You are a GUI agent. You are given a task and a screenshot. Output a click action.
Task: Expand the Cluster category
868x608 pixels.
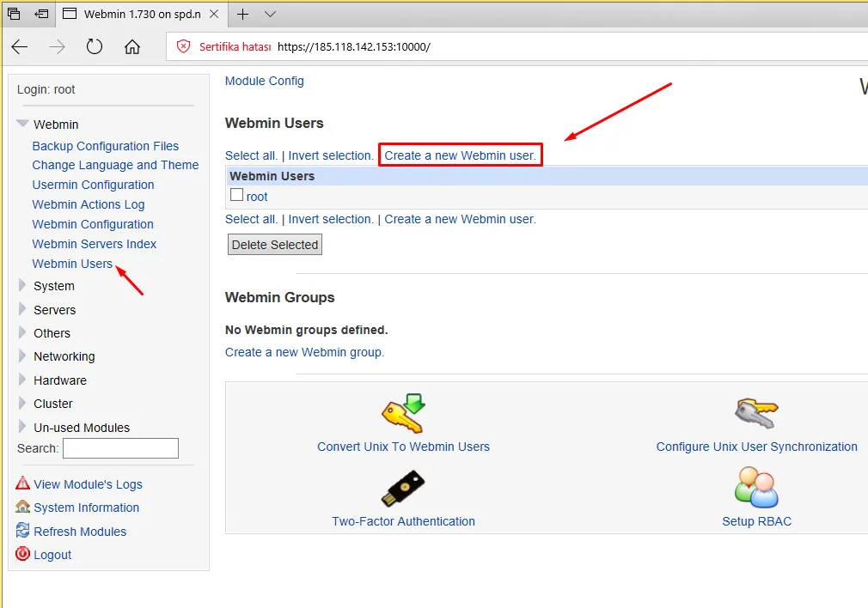pyautogui.click(x=22, y=403)
